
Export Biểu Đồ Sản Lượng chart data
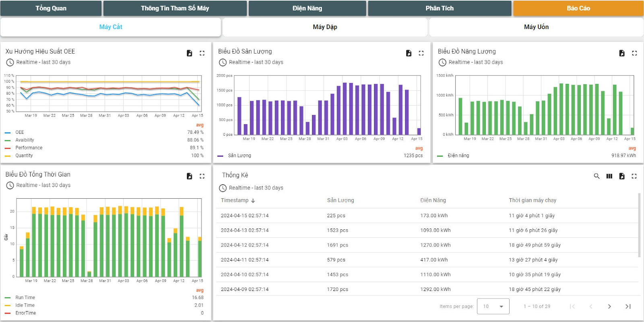pyautogui.click(x=409, y=53)
